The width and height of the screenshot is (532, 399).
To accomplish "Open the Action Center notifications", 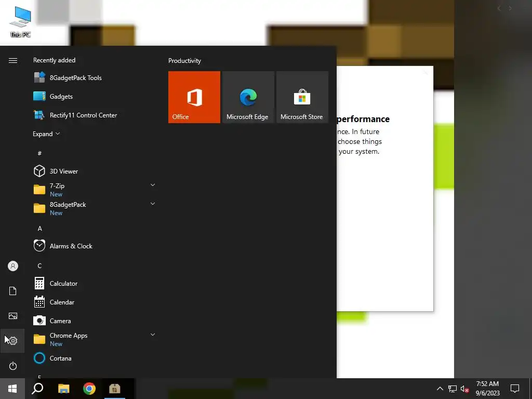I will [x=515, y=389].
